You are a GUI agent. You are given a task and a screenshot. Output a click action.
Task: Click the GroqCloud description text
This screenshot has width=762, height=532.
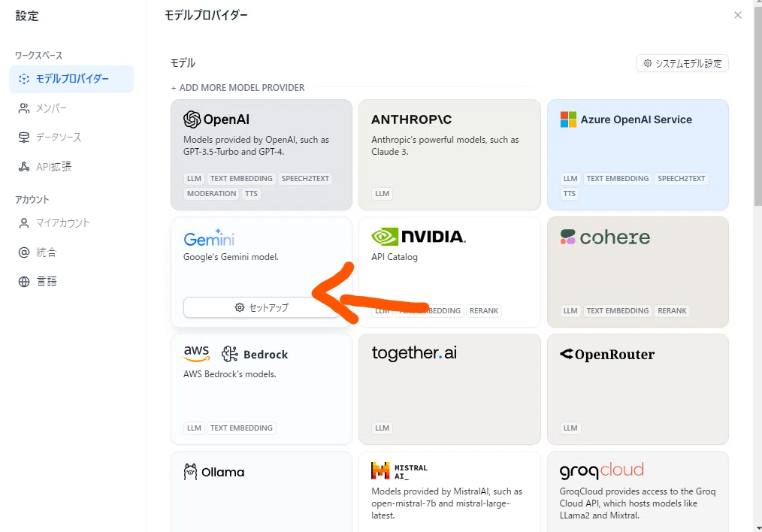(637, 503)
